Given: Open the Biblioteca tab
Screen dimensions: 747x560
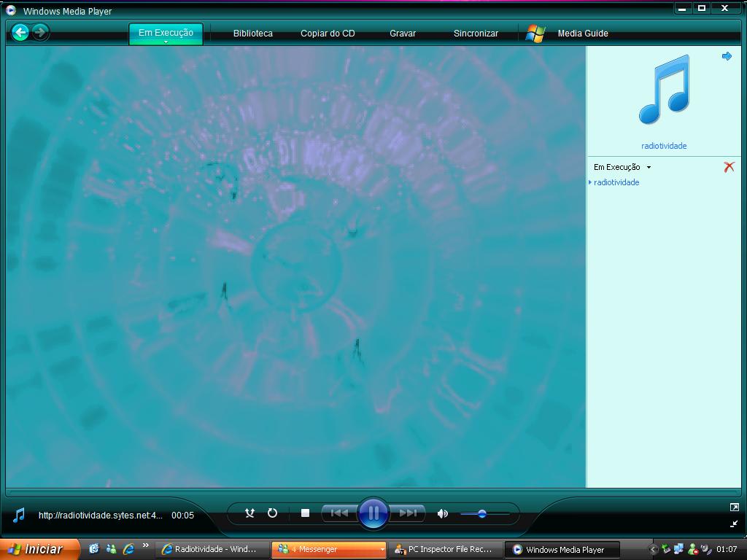Looking at the screenshot, I should [252, 34].
